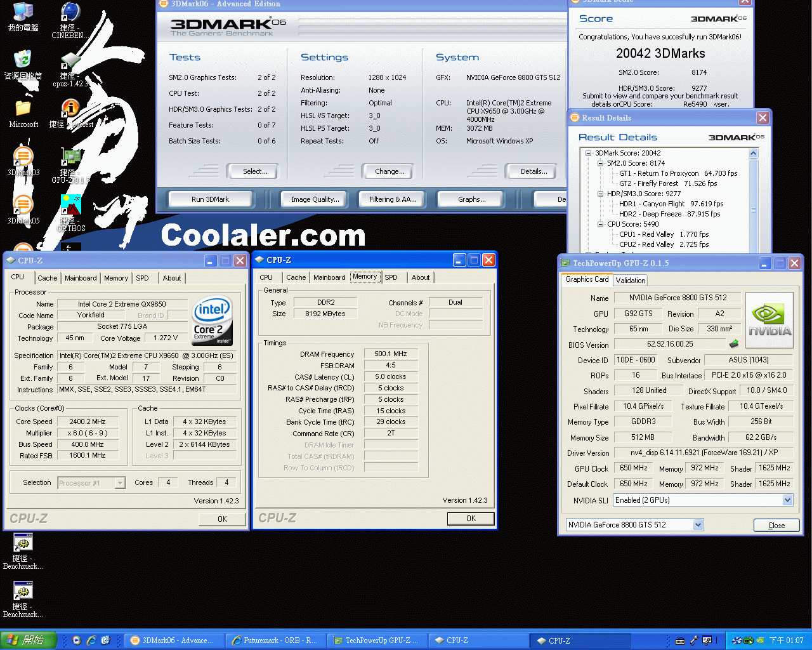The image size is (812, 650).
Task: Collapse the CPU Score tree node
Action: pos(601,224)
